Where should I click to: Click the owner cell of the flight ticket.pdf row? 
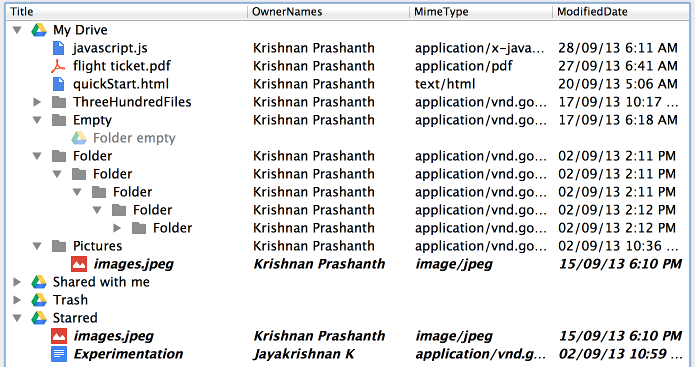coord(314,66)
